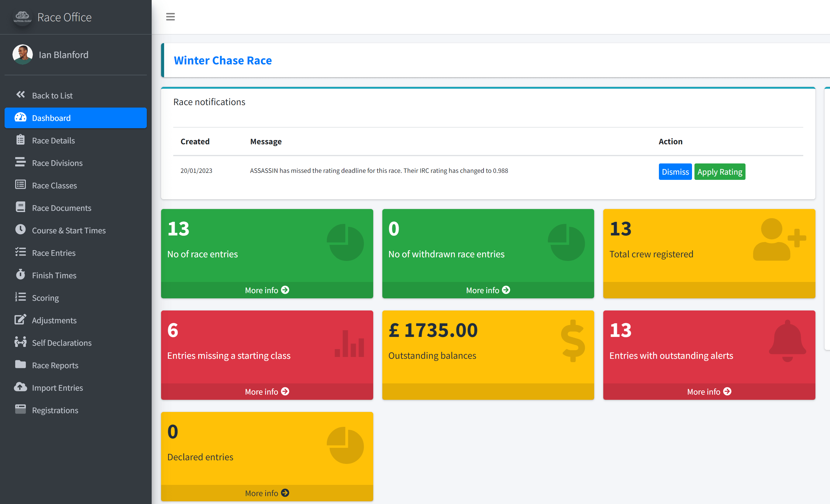Click pie chart icon on withdrawn entries card
The width and height of the screenshot is (830, 504).
pos(566,242)
